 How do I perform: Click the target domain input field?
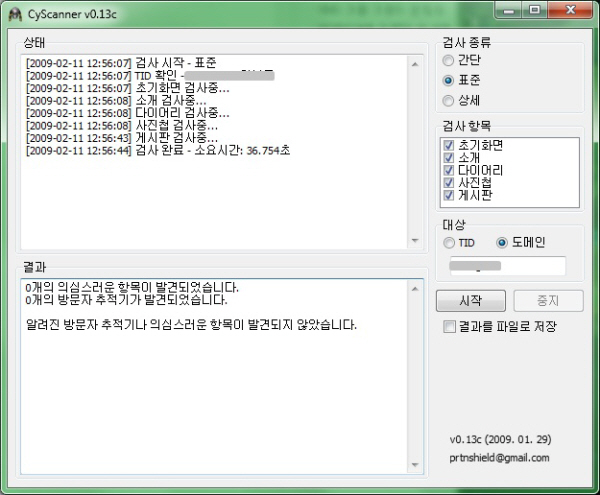[x=508, y=265]
